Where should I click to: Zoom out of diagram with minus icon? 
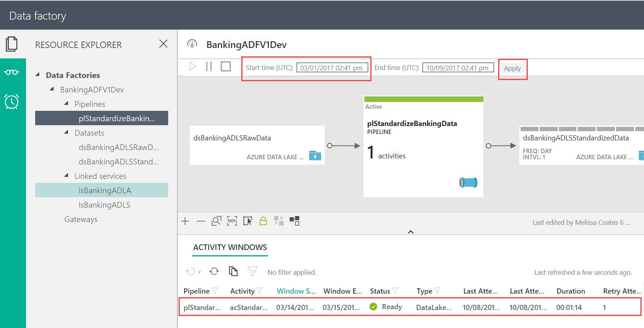(201, 221)
